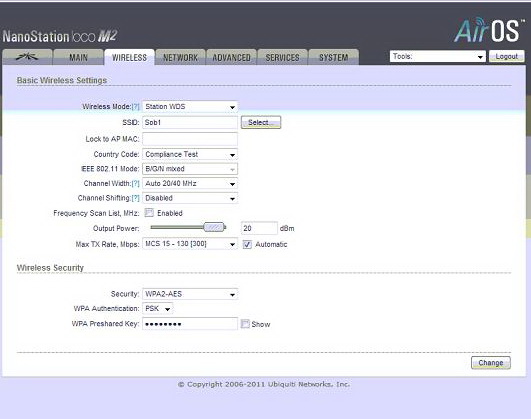Viewport: 531px width, 419px height.
Task: Click the Output Power slider handle
Action: click(214, 227)
